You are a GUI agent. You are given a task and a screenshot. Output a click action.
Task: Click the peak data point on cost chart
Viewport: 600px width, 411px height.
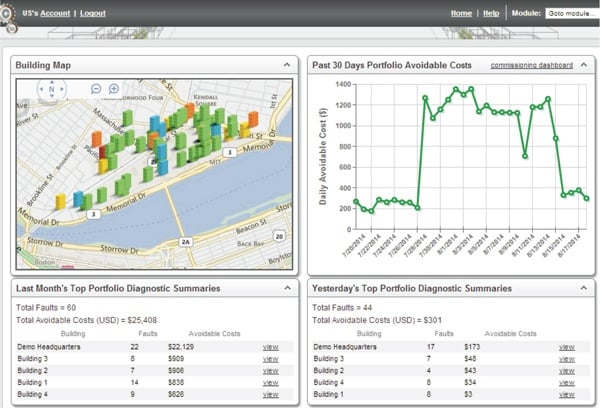coord(457,88)
